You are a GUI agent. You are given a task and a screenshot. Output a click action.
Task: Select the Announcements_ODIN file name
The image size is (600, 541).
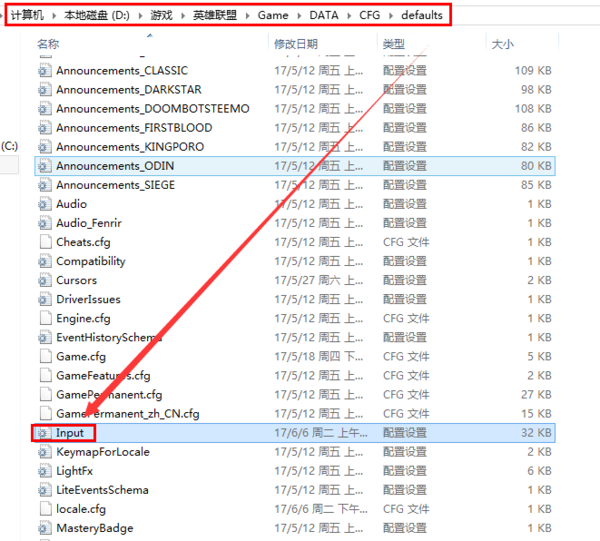pos(115,166)
